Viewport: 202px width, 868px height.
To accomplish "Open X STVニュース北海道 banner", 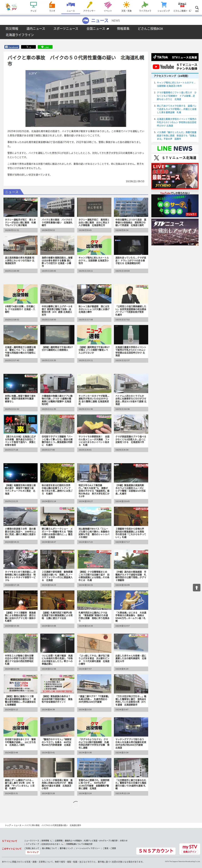I will (x=175, y=158).
